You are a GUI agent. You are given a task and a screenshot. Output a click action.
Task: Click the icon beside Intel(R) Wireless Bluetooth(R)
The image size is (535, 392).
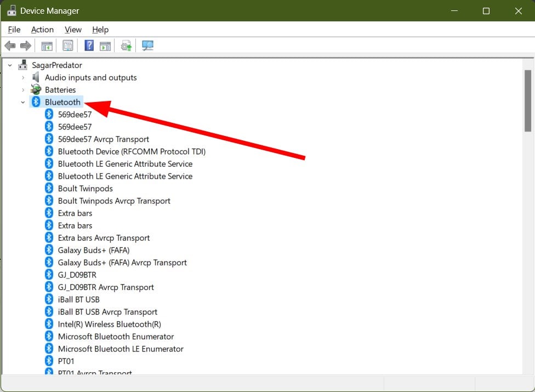pyautogui.click(x=49, y=324)
